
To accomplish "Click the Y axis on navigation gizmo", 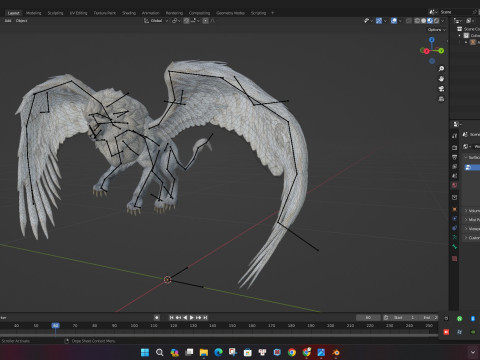I will tap(441, 51).
